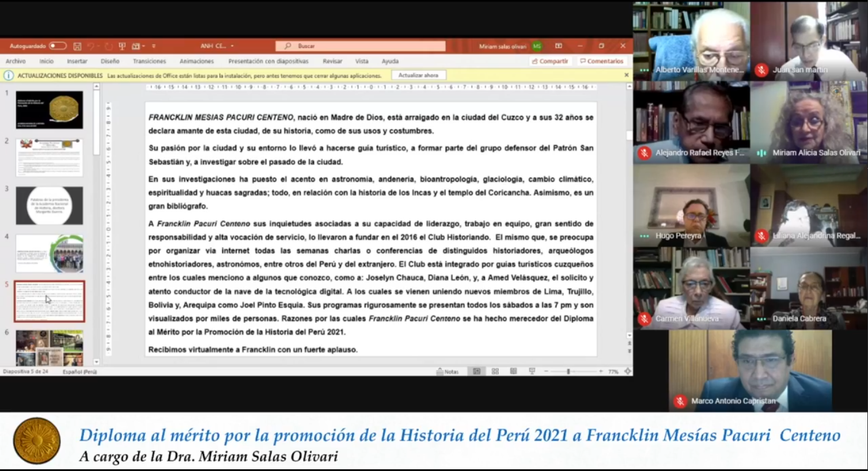
Task: Toggle the Notas pane
Action: 448,371
